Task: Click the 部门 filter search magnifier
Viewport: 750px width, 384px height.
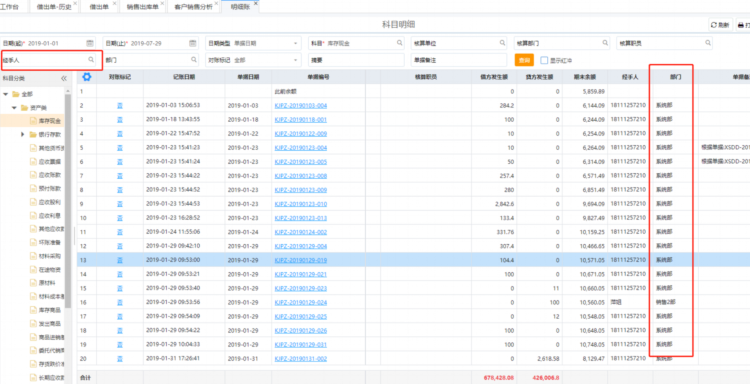Action: point(194,60)
